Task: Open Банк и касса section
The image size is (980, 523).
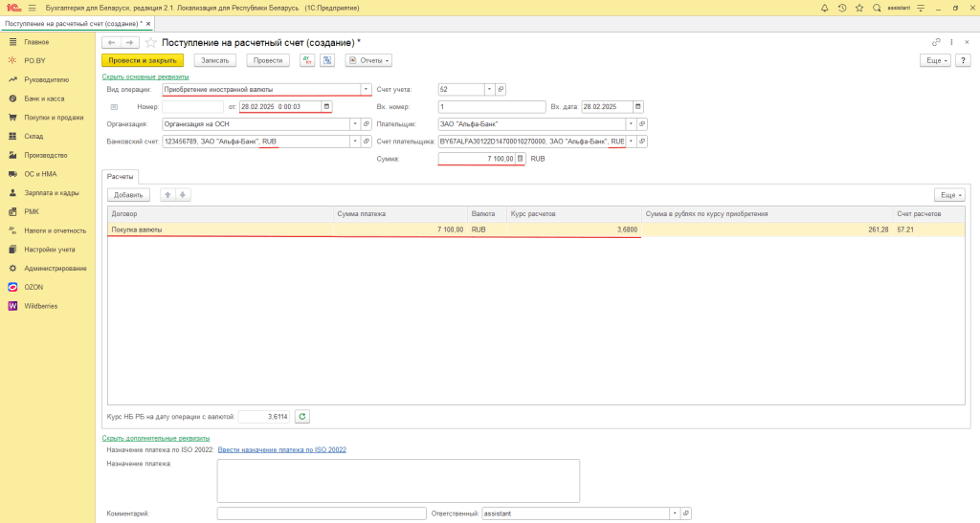Action: [x=44, y=98]
